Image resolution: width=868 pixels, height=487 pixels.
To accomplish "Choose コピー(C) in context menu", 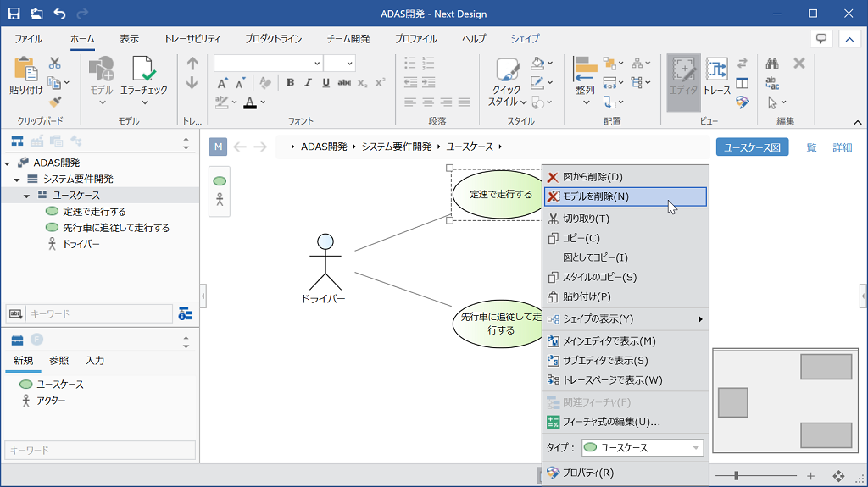I will 626,238.
